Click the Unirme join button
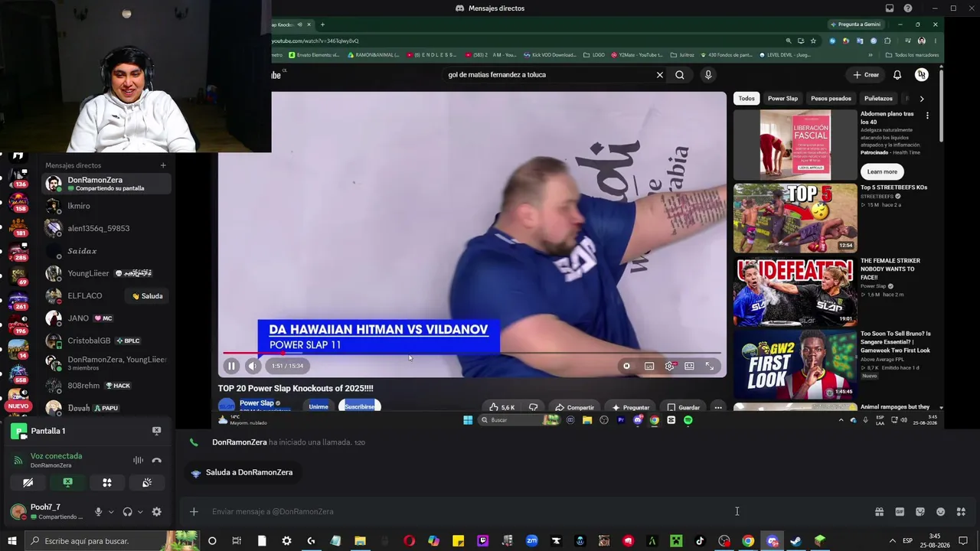The image size is (980, 551). coord(318,406)
